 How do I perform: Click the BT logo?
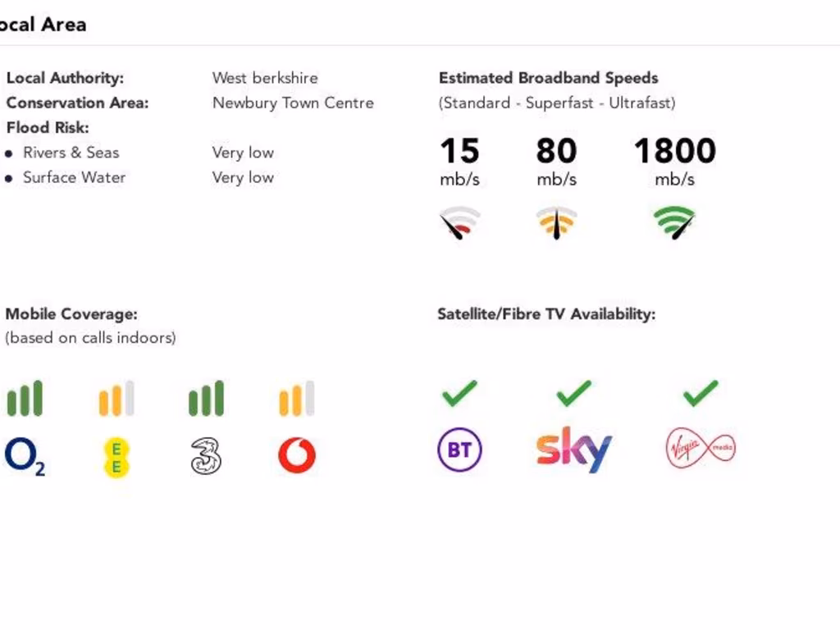coord(459,450)
